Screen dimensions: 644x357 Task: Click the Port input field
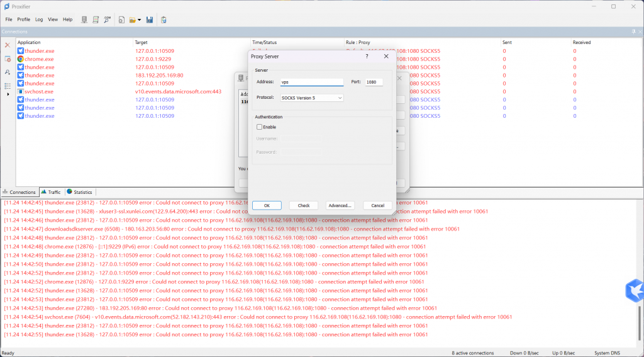(374, 82)
